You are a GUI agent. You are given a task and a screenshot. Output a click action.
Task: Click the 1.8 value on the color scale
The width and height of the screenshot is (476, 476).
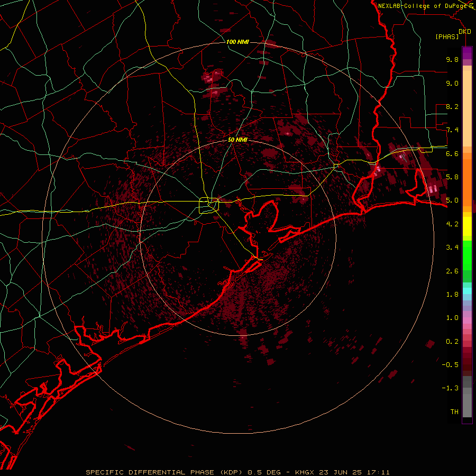[452, 295]
